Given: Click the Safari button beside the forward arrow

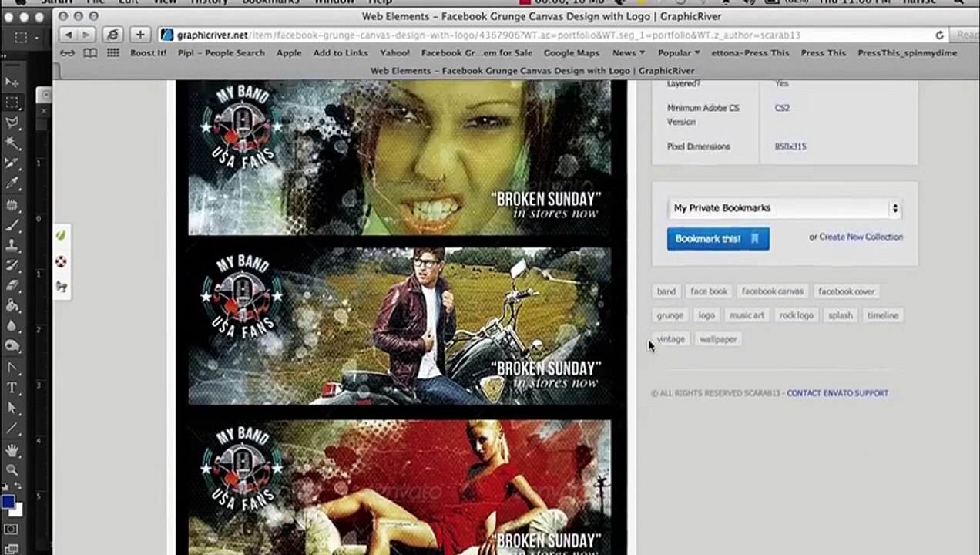Looking at the screenshot, I should pyautogui.click(x=113, y=35).
